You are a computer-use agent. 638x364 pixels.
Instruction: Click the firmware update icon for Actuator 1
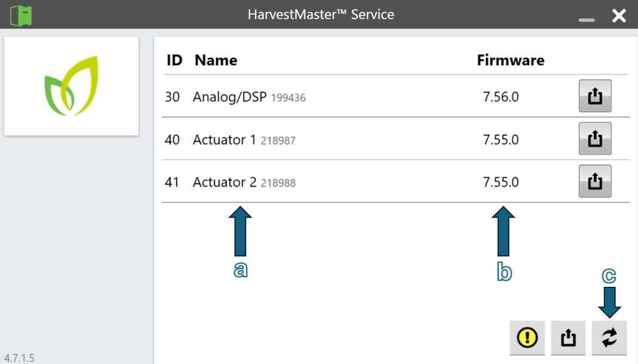595,139
